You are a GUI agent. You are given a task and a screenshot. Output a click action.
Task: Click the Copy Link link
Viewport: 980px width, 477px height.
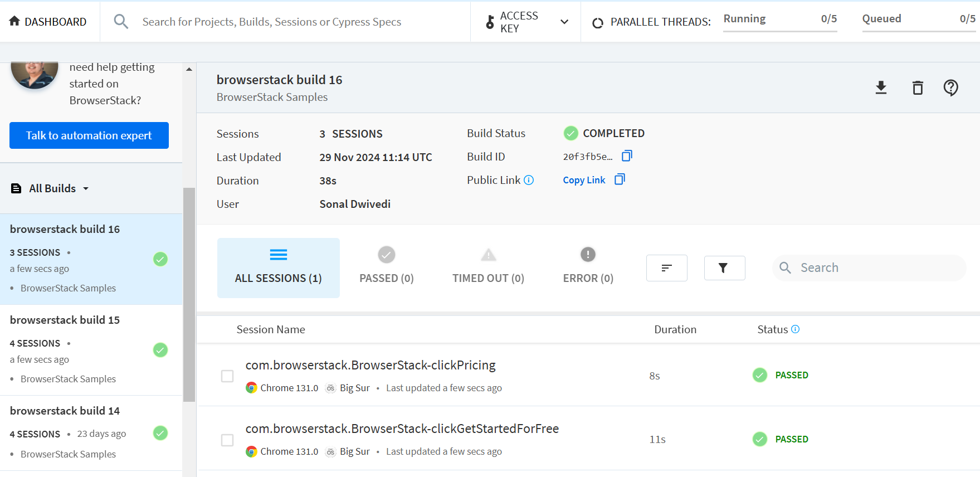tap(584, 180)
